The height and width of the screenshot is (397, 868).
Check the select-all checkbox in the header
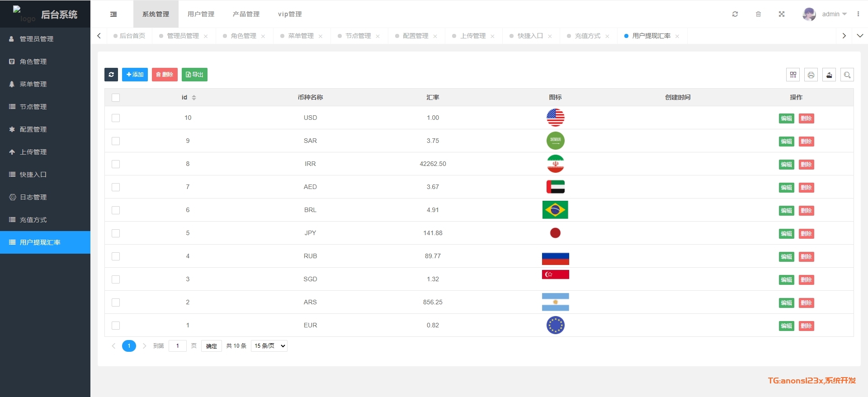[116, 98]
